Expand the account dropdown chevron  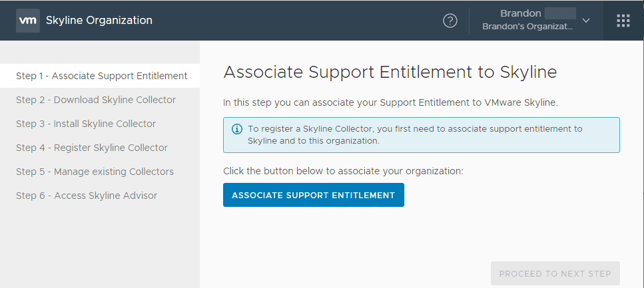(x=586, y=21)
